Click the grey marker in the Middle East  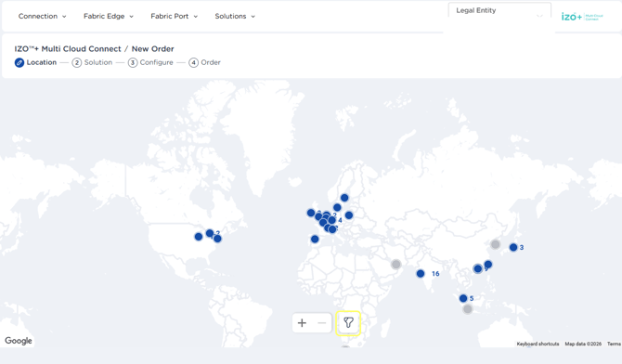click(x=395, y=264)
